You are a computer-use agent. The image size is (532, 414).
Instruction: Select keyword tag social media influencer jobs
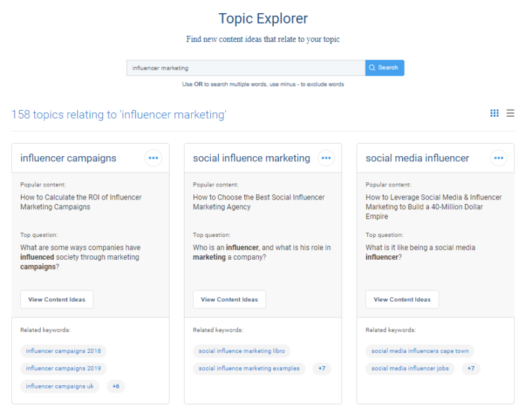coord(410,369)
